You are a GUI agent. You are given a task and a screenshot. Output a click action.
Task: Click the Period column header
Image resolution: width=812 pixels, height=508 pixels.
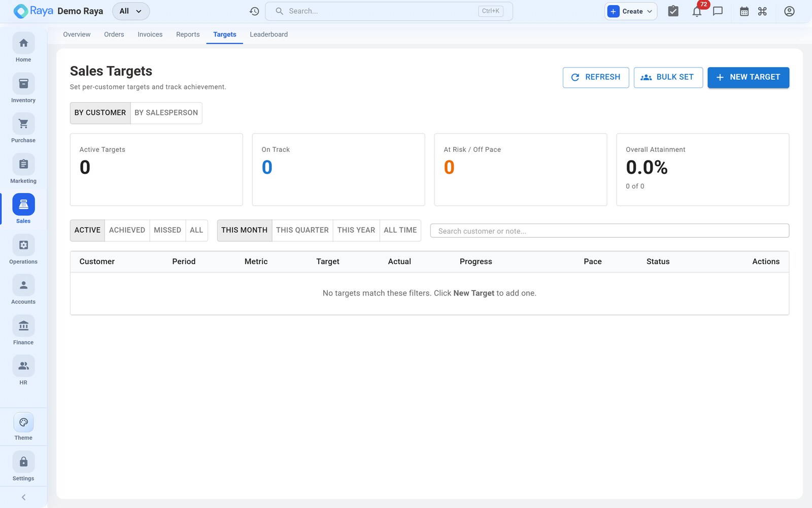[184, 262]
